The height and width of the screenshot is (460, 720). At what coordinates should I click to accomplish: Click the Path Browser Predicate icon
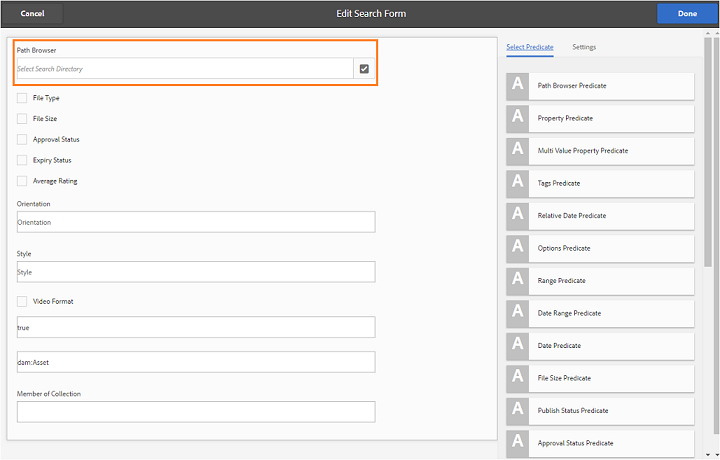coord(518,86)
